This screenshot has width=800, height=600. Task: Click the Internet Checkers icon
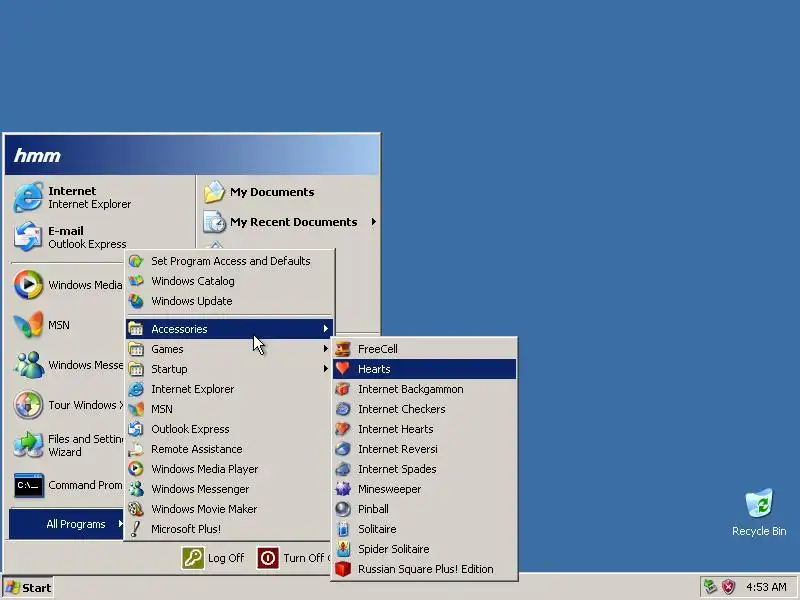pos(343,409)
